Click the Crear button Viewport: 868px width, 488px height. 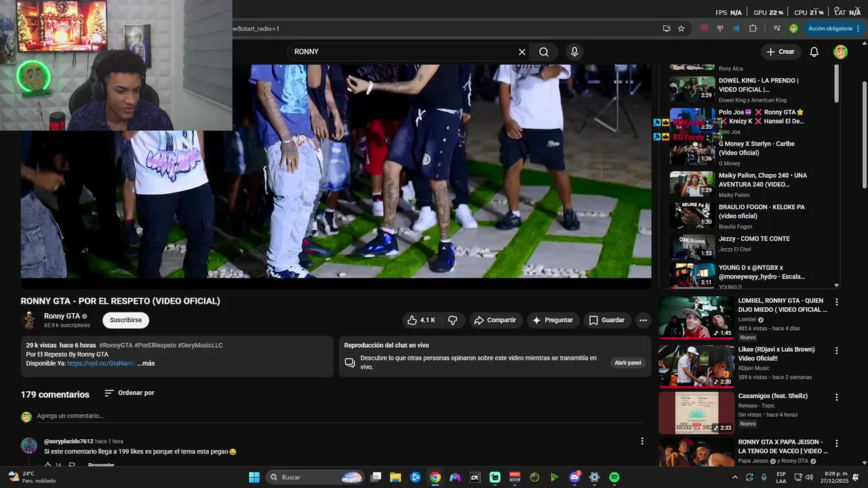coord(780,52)
